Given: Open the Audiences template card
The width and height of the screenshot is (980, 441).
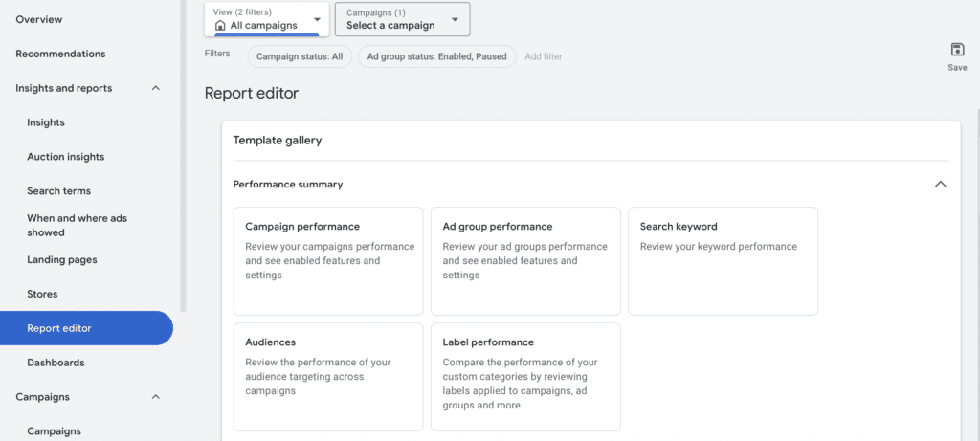Looking at the screenshot, I should (327, 376).
